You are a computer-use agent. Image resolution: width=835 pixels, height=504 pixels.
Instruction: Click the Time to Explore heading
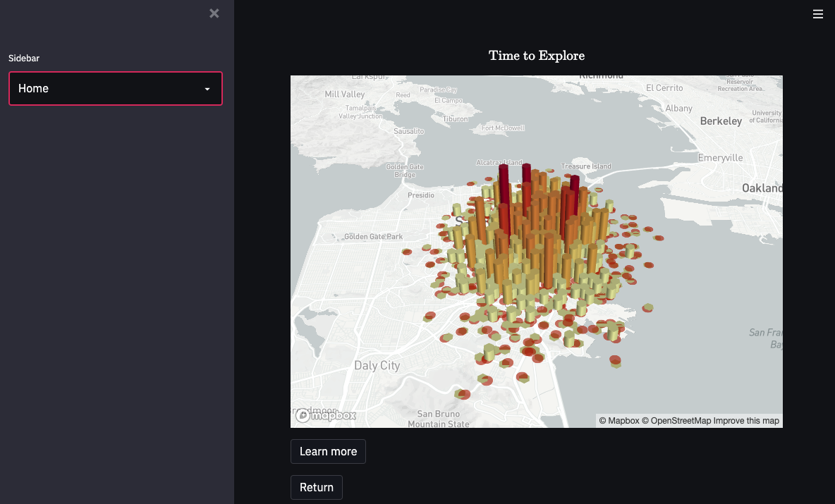(x=536, y=56)
